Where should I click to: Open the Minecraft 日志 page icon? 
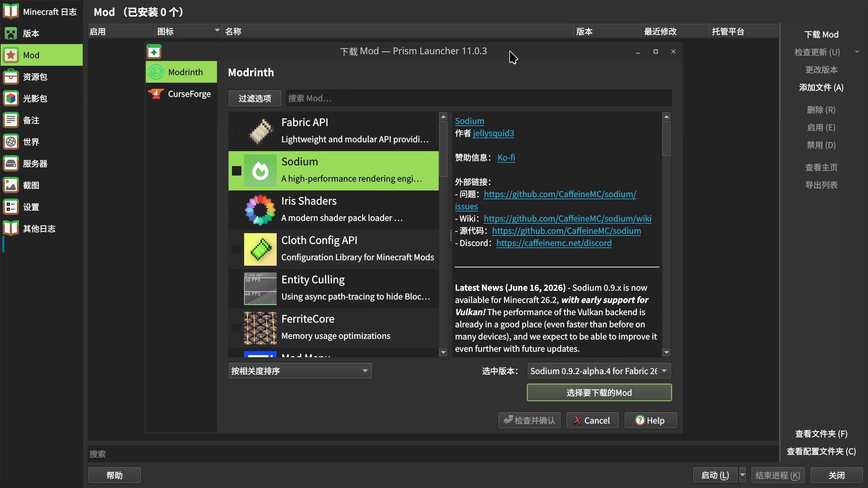[x=11, y=12]
